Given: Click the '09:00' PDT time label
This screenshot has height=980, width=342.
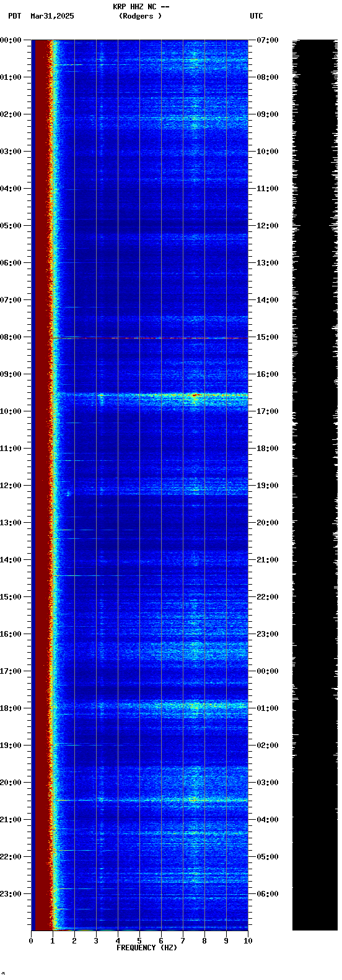Looking at the screenshot, I should pyautogui.click(x=11, y=374).
